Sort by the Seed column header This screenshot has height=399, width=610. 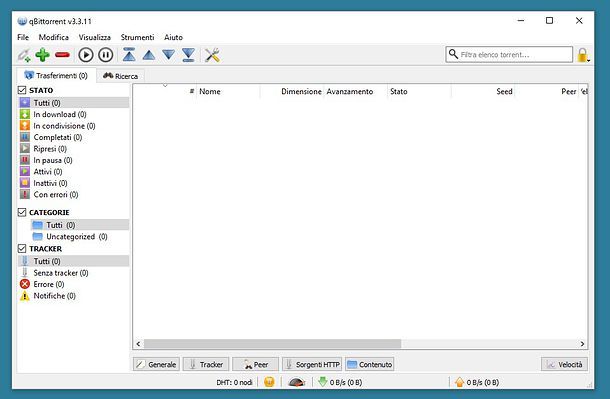tap(483, 91)
